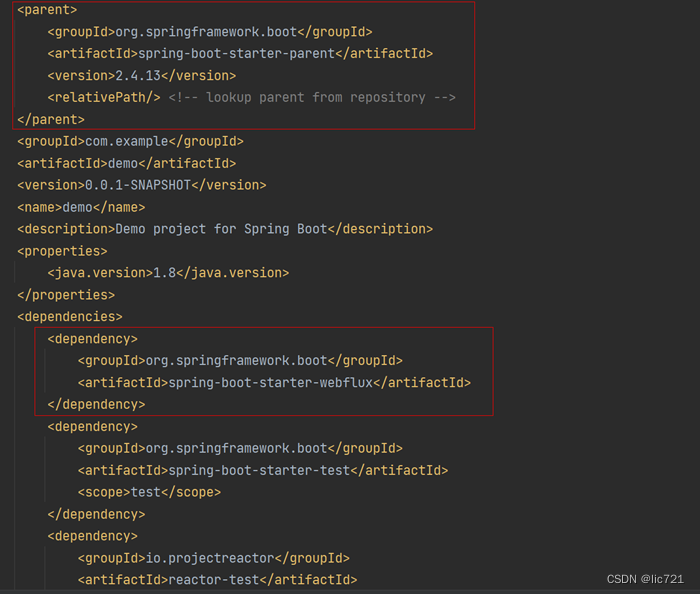Click the reactor-test artifactId line

pyautogui.click(x=217, y=580)
